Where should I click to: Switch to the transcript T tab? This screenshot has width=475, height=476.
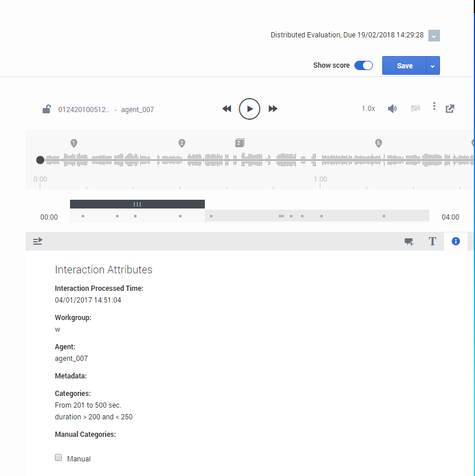click(432, 241)
